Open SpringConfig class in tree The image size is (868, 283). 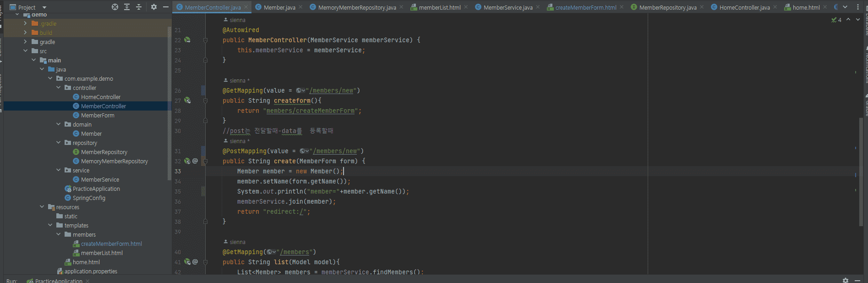click(x=89, y=198)
